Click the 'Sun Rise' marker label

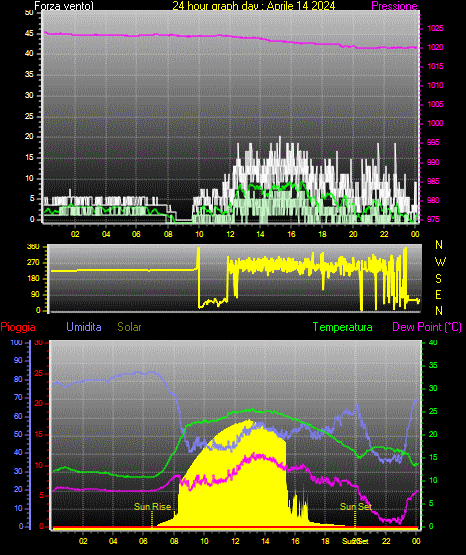tap(153, 507)
